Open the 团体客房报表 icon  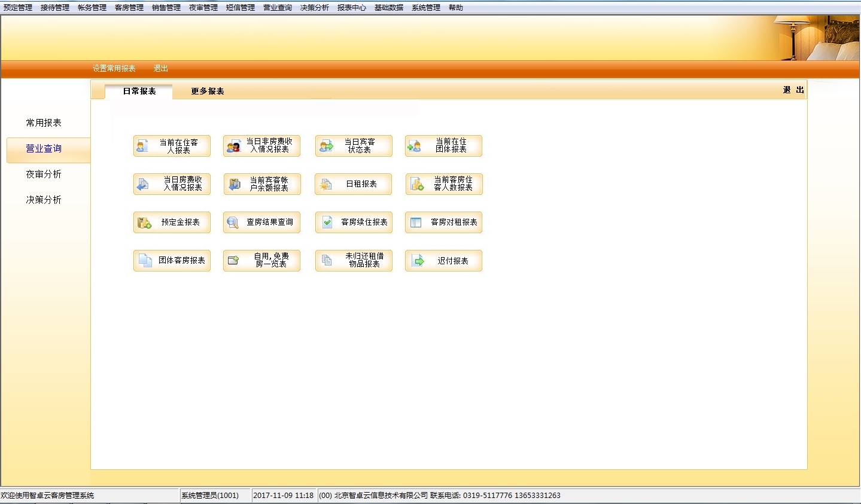(145, 261)
